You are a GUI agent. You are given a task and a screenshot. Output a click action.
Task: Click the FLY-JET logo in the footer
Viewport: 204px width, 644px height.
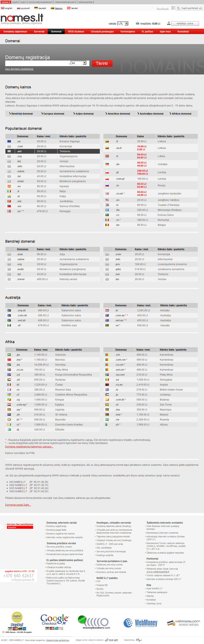pos(111,640)
